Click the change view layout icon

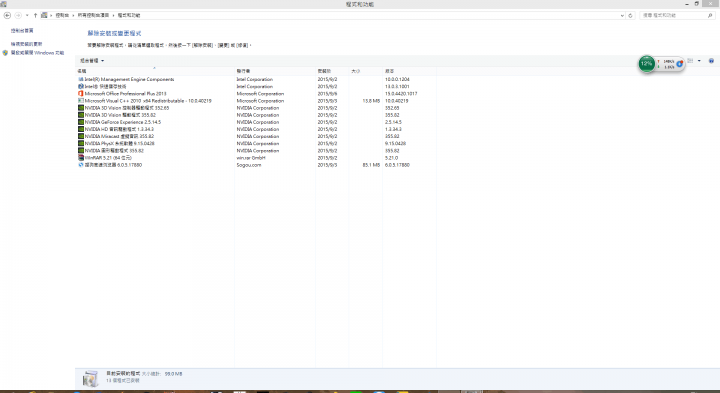point(690,61)
